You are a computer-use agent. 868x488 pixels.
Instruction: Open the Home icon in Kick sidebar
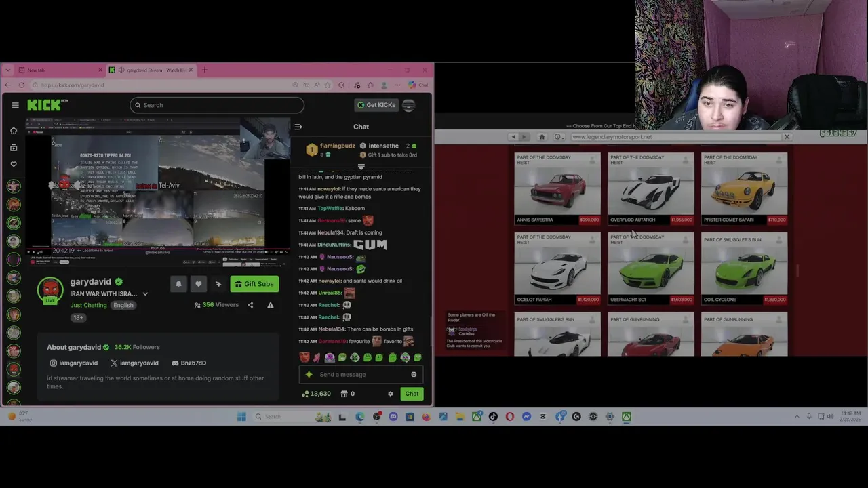pos(14,131)
